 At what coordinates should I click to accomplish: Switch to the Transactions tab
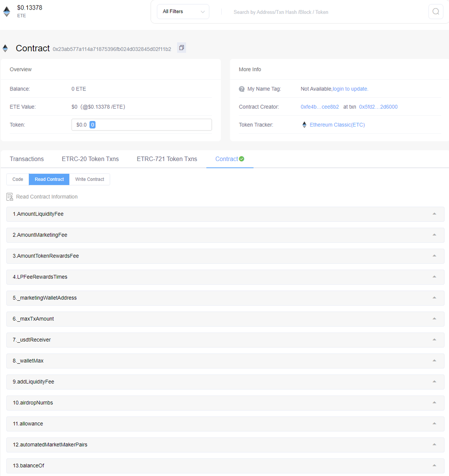(x=27, y=159)
